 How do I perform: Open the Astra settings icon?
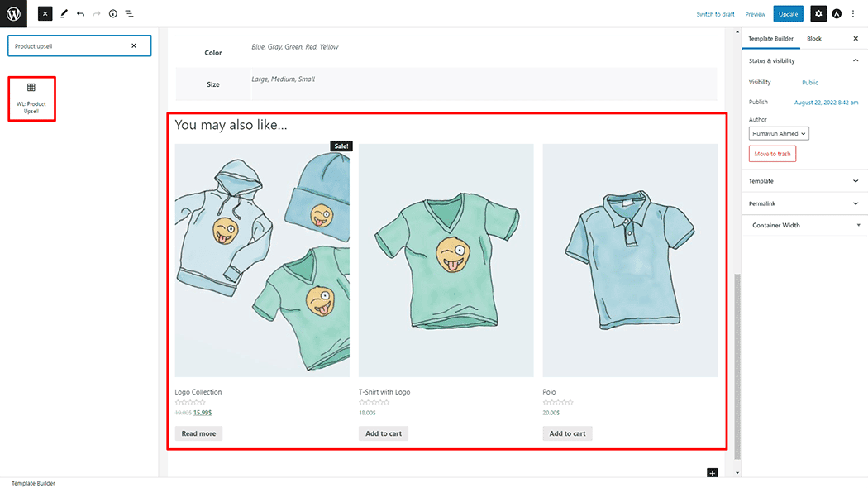tap(837, 13)
